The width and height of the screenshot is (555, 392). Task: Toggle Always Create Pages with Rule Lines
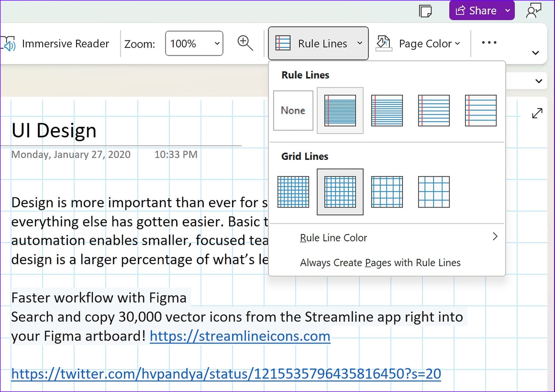coord(380,263)
